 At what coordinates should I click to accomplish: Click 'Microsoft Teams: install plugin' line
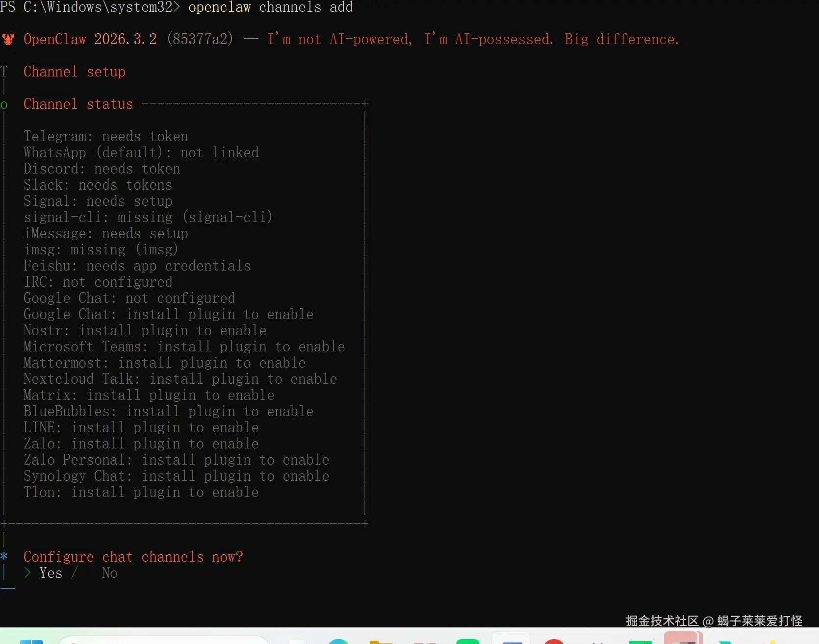(184, 347)
